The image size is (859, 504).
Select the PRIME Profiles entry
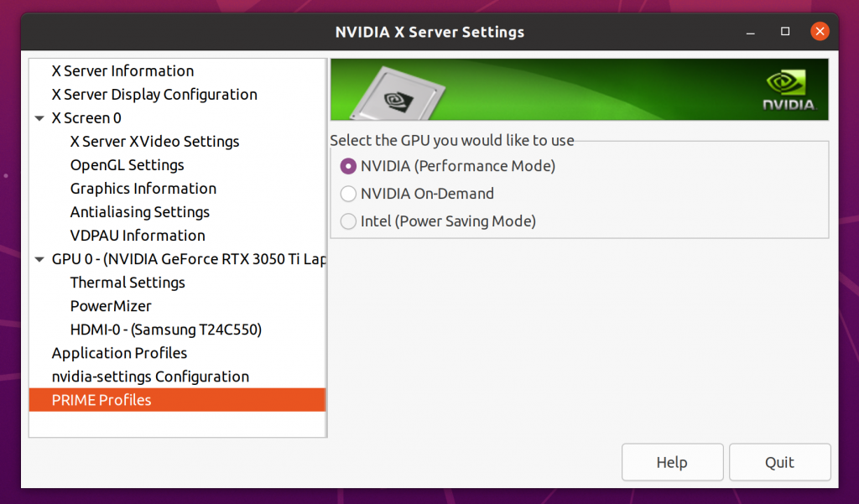point(178,400)
